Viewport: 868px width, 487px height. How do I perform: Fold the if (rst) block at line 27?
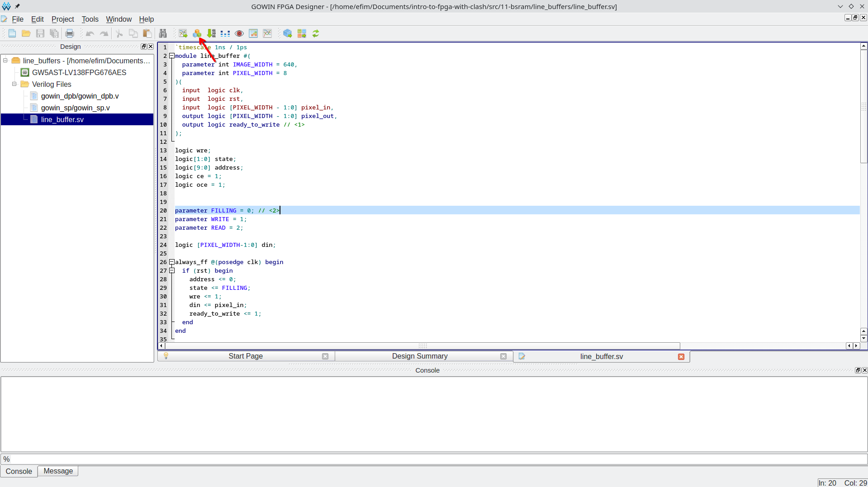(172, 270)
